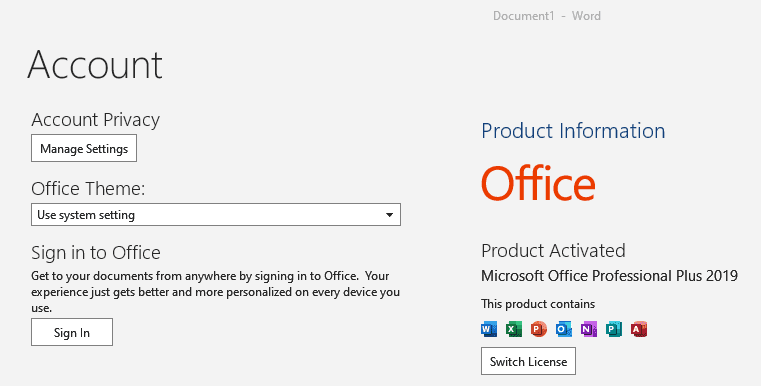This screenshot has height=386, width=761.
Task: Click the OneNote app icon
Action: [589, 329]
